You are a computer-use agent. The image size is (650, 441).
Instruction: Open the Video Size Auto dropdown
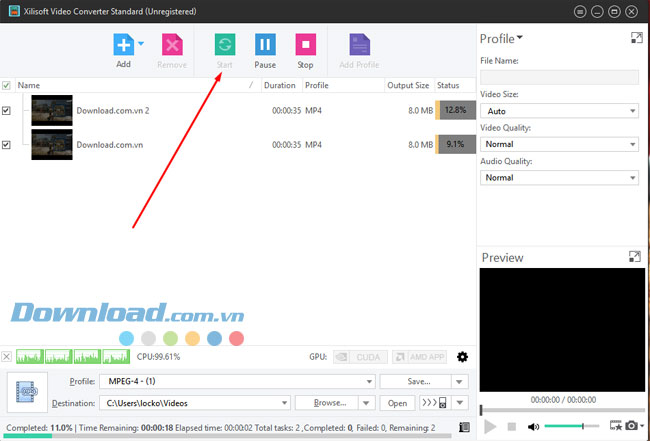[559, 111]
